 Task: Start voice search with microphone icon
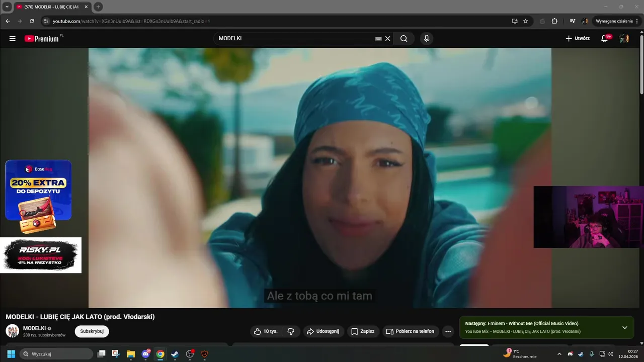click(x=427, y=38)
